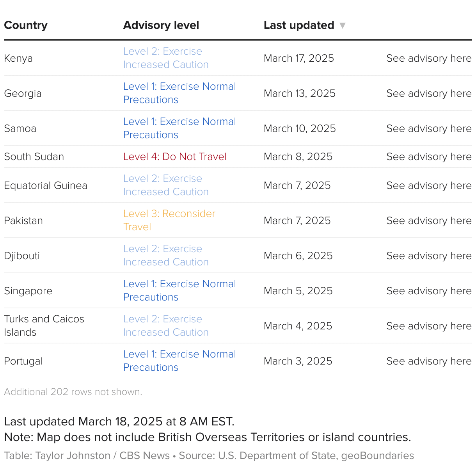The height and width of the screenshot is (466, 476).
Task: Select the Singapore country cell
Action: pyautogui.click(x=28, y=291)
